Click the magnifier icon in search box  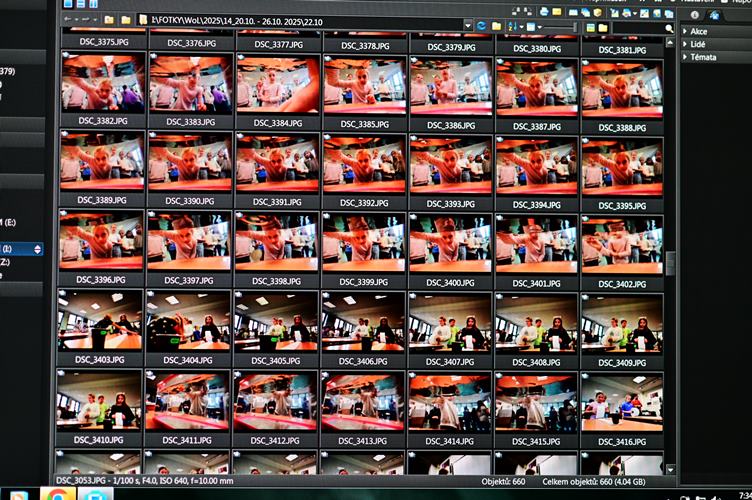point(669,28)
